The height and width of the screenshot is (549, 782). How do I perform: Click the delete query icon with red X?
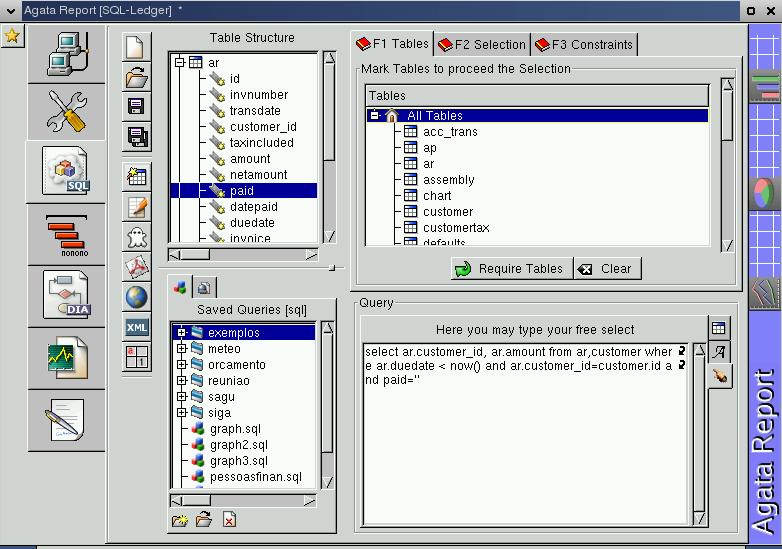tap(229, 520)
